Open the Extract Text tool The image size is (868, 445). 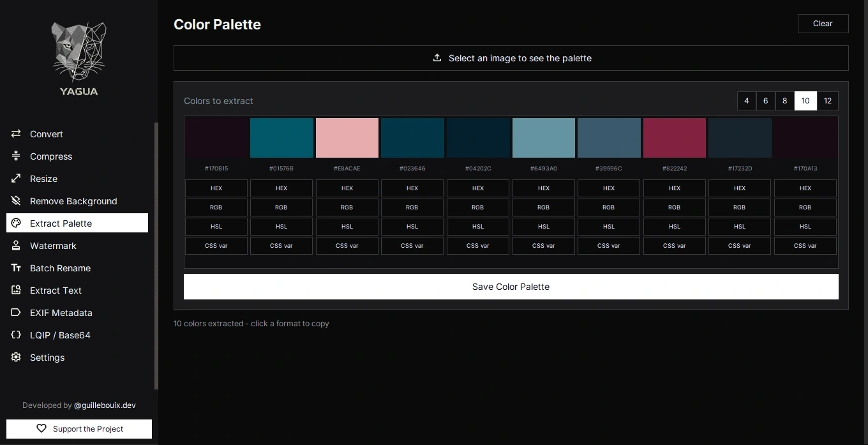(x=77, y=290)
